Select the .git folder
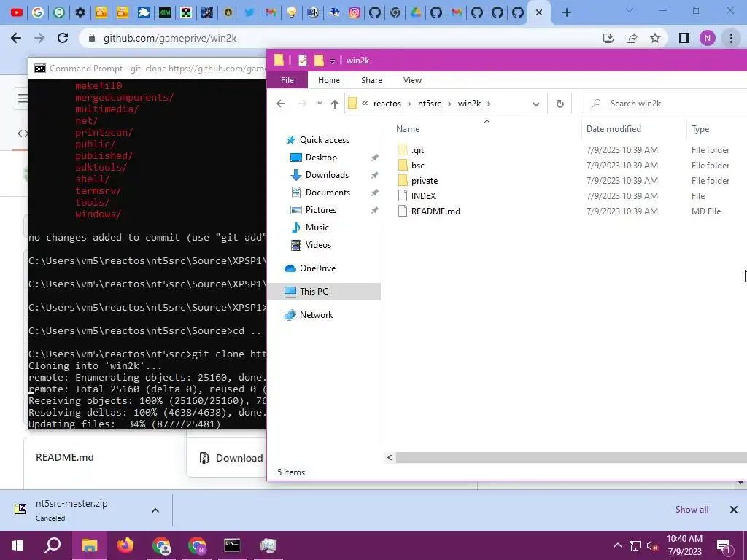 (417, 150)
